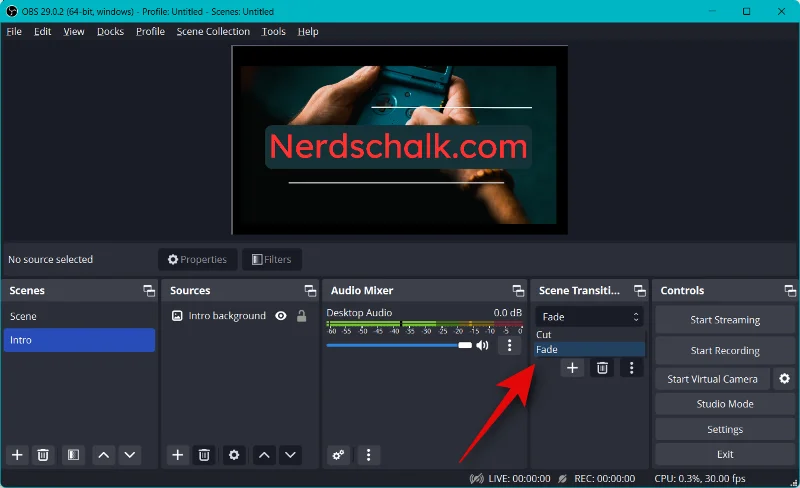Open source properties gear in Sources panel
The image size is (800, 488).
pyautogui.click(x=234, y=454)
